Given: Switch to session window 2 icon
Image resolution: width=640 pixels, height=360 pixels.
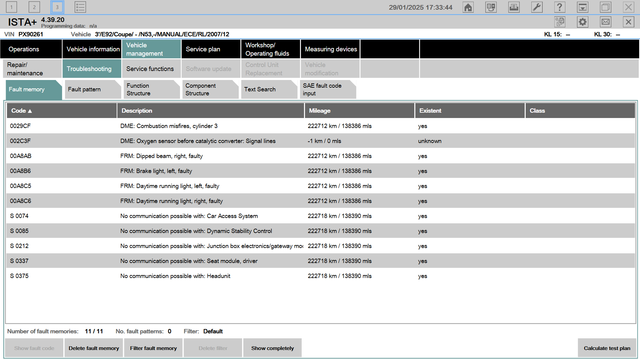Looking at the screenshot, I should pyautogui.click(x=34, y=7).
